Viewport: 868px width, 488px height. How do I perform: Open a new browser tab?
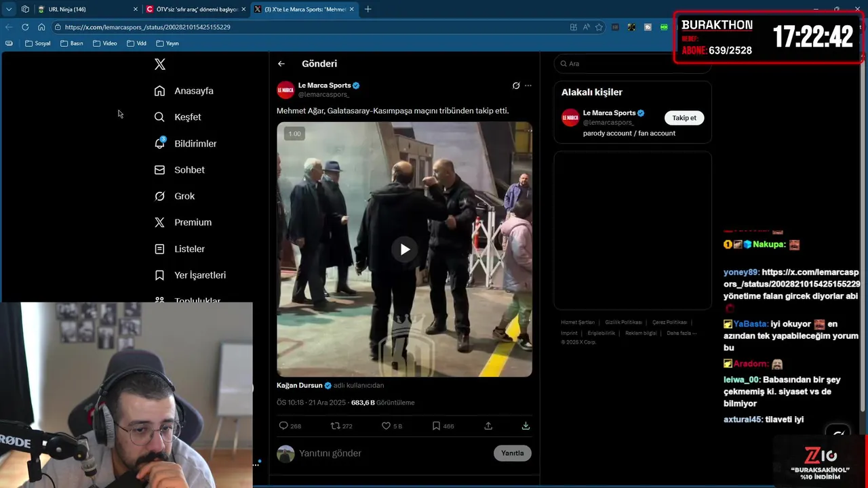[x=368, y=9]
